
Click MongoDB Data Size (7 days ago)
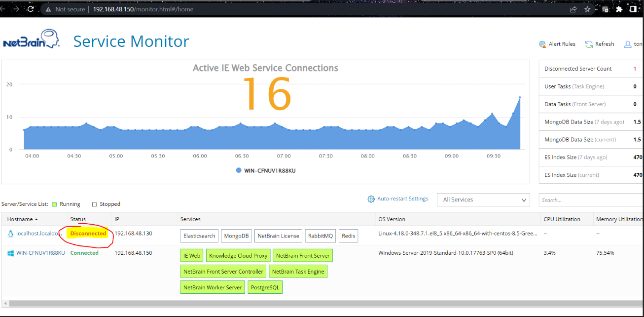[591, 122]
